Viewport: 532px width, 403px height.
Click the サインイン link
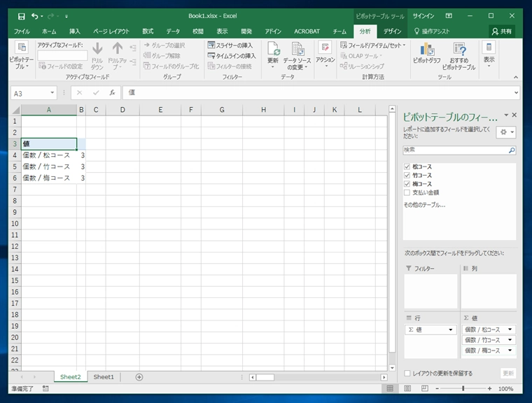(x=423, y=16)
